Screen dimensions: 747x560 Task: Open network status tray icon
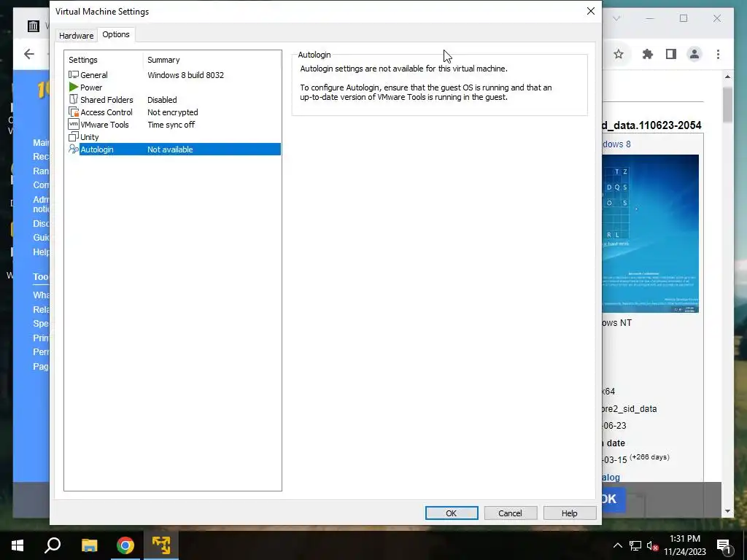click(x=635, y=545)
